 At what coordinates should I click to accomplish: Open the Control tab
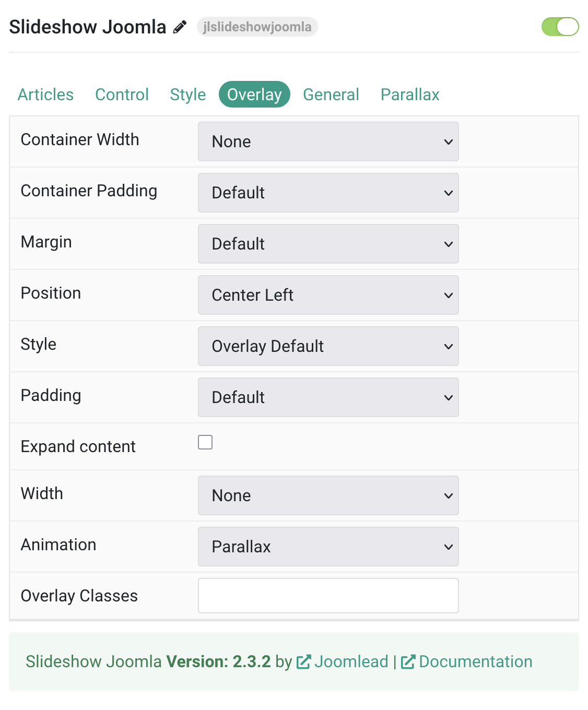(122, 94)
